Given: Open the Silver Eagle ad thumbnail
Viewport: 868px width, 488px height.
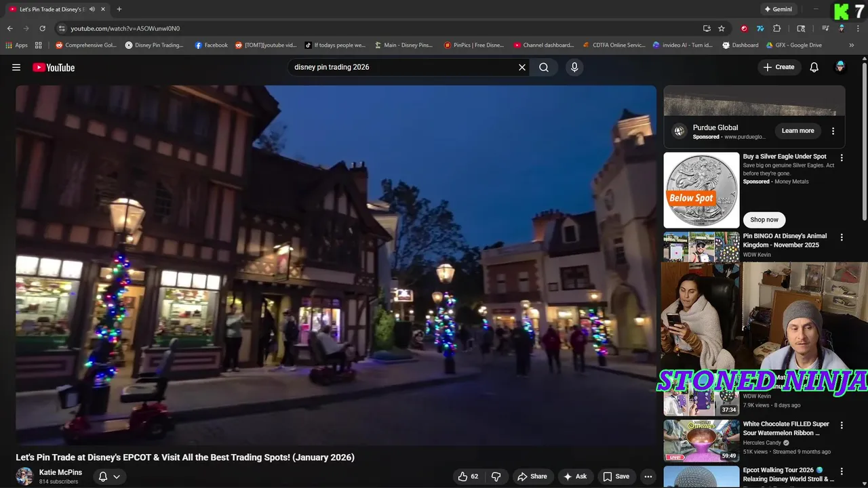Looking at the screenshot, I should [701, 190].
